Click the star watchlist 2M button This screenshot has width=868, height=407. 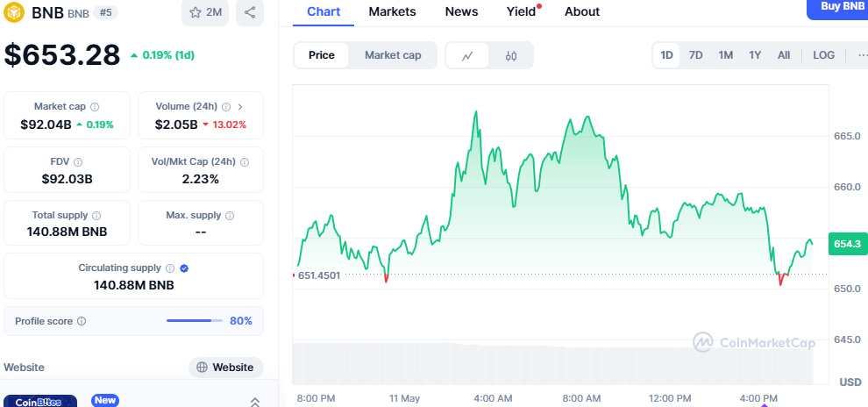[x=205, y=12]
